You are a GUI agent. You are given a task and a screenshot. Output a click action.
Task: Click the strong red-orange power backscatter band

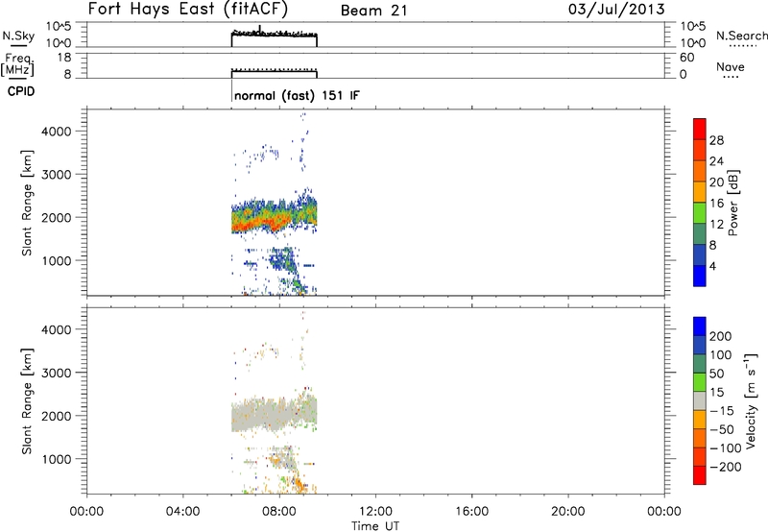(259, 223)
